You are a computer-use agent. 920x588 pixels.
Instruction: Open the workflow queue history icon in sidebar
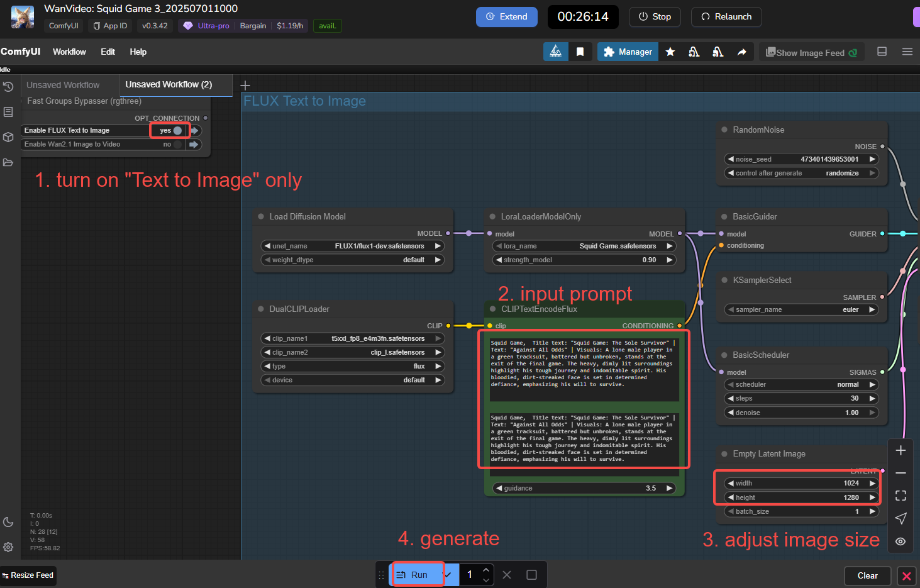point(8,87)
